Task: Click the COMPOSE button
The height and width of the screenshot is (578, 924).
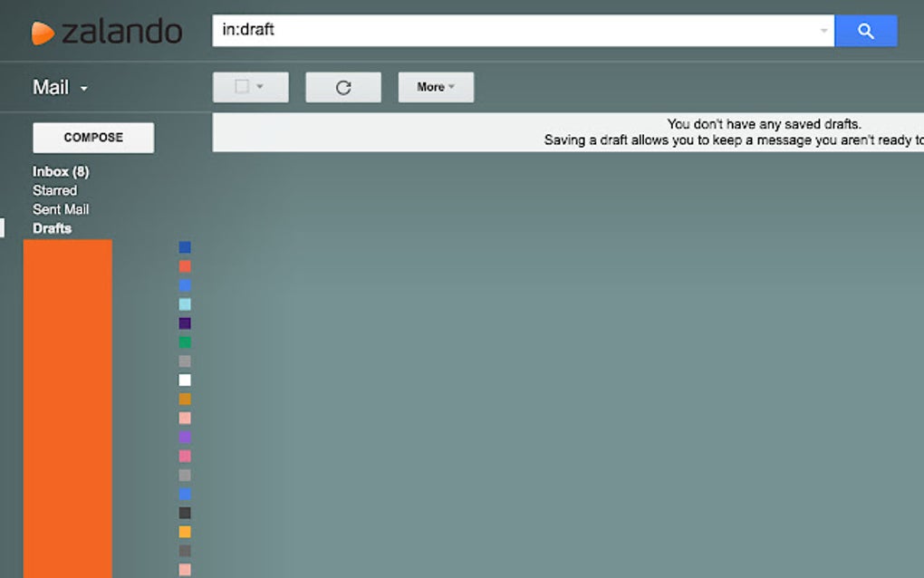Action: pos(93,137)
